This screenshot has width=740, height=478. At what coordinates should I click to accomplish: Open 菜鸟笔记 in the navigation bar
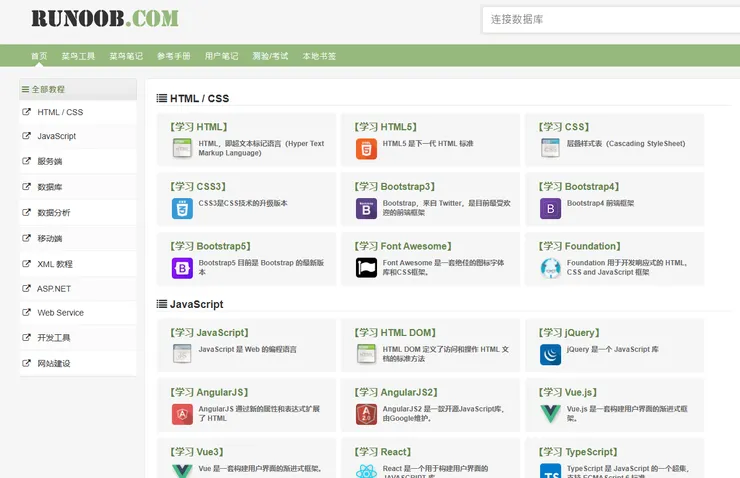126,56
